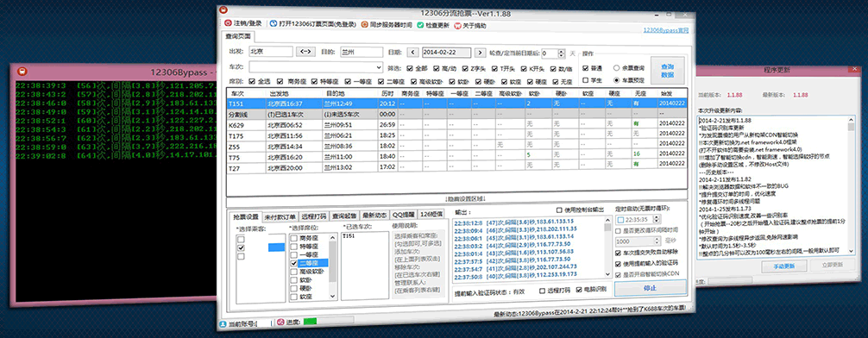Toggle the K开头 filter checkbox
The height and width of the screenshot is (338, 868).
[x=523, y=69]
